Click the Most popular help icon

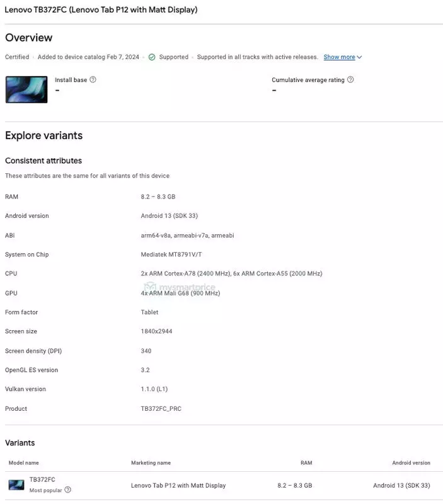pos(67,490)
